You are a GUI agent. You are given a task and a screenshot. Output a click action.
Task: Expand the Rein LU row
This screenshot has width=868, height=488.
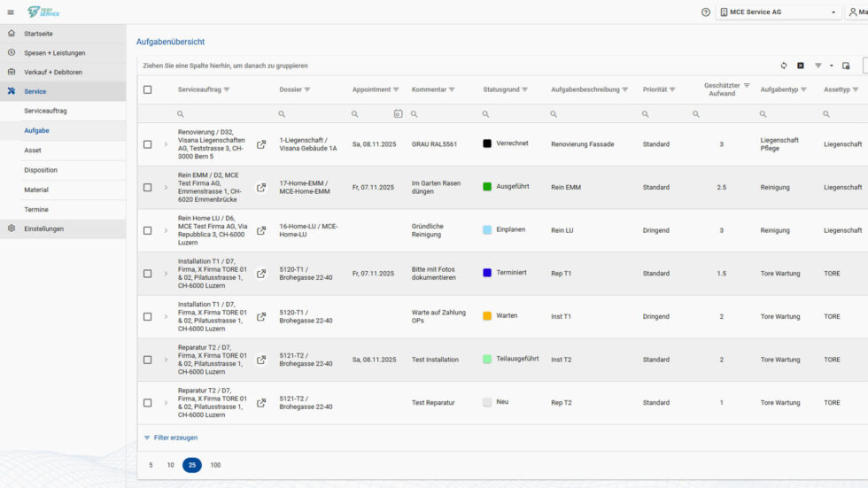(x=166, y=231)
